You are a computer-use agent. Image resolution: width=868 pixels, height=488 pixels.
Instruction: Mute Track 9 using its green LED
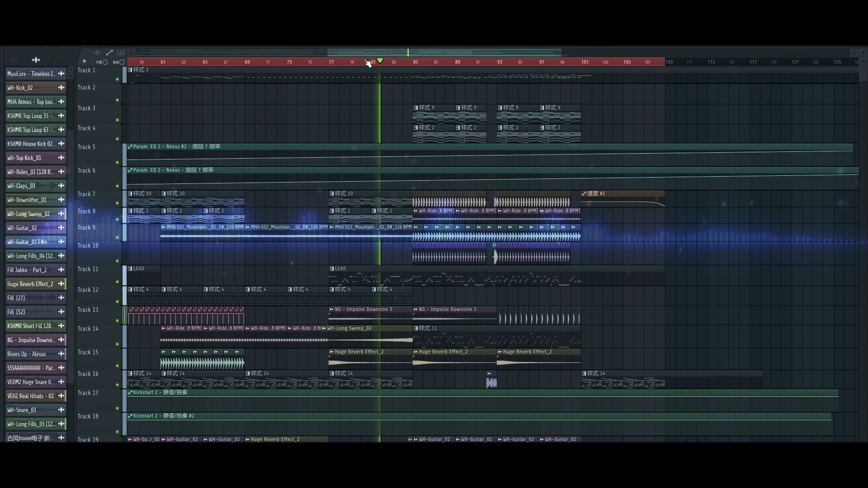click(118, 238)
